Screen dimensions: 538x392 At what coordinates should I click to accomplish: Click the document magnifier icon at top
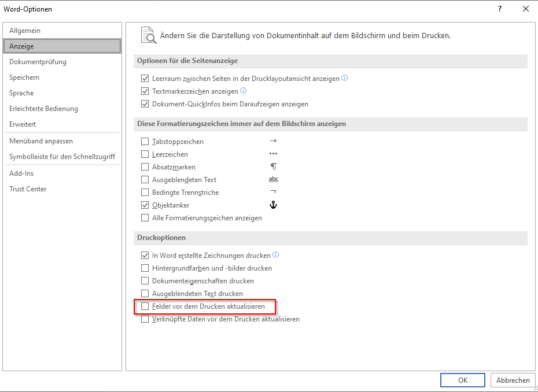(149, 36)
